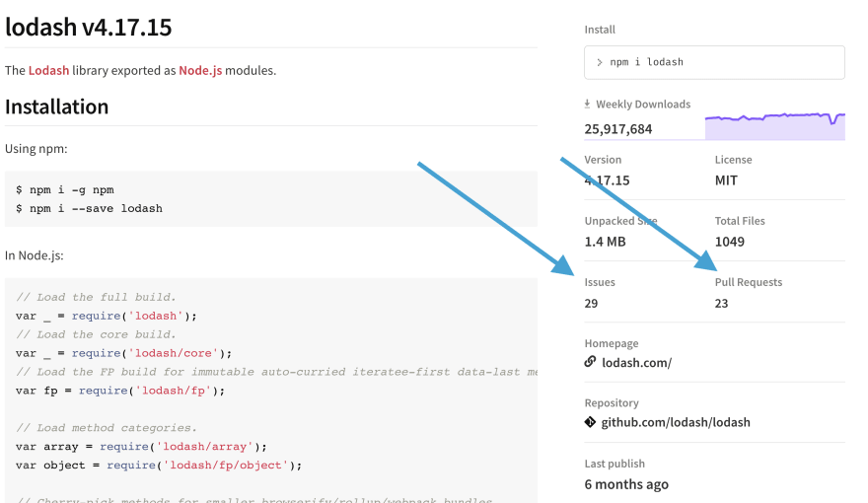Screen dimensions: 868x503
Task: Click the Total Files label
Action: pyautogui.click(x=740, y=221)
